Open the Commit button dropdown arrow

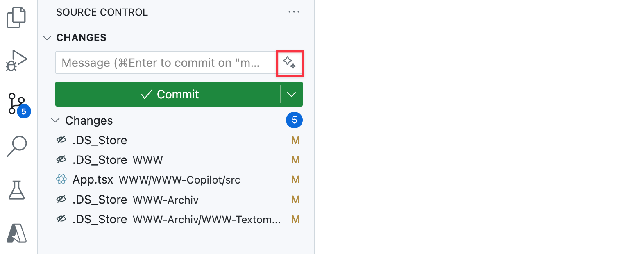pos(291,94)
